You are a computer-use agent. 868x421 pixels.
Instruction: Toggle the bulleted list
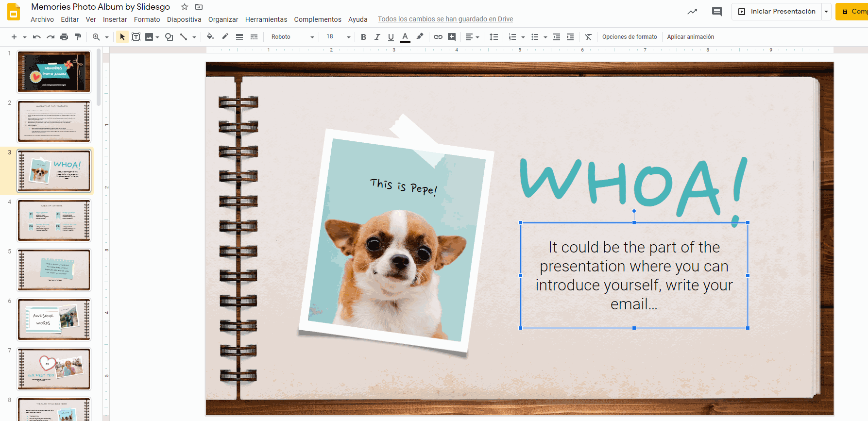pos(535,37)
